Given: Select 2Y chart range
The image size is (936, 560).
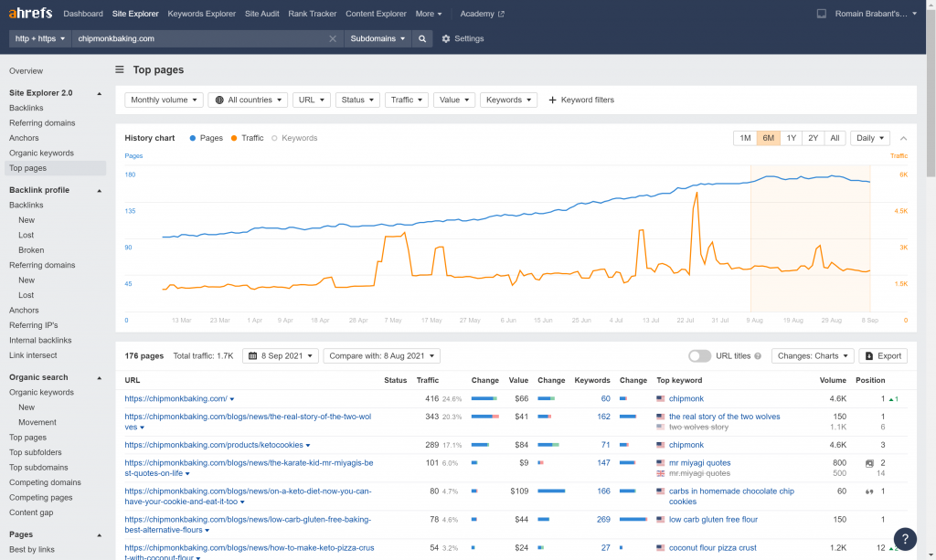Looking at the screenshot, I should pyautogui.click(x=813, y=138).
